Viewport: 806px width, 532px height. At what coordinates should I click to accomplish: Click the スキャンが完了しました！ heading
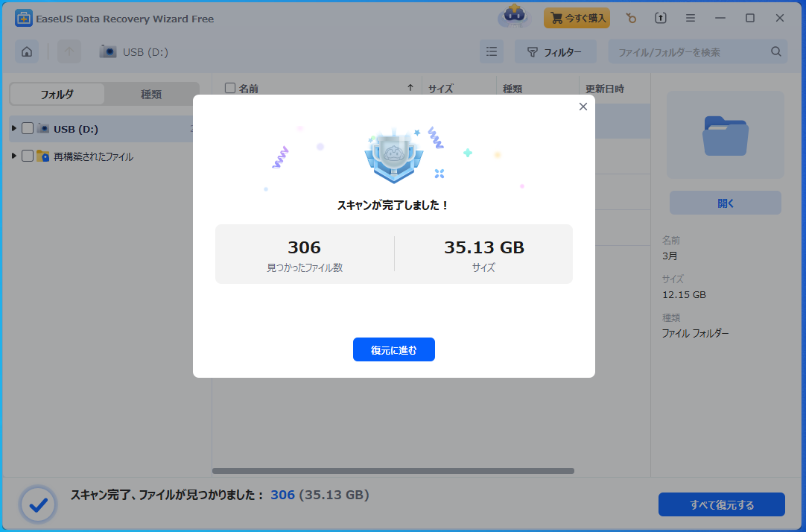pyautogui.click(x=394, y=205)
